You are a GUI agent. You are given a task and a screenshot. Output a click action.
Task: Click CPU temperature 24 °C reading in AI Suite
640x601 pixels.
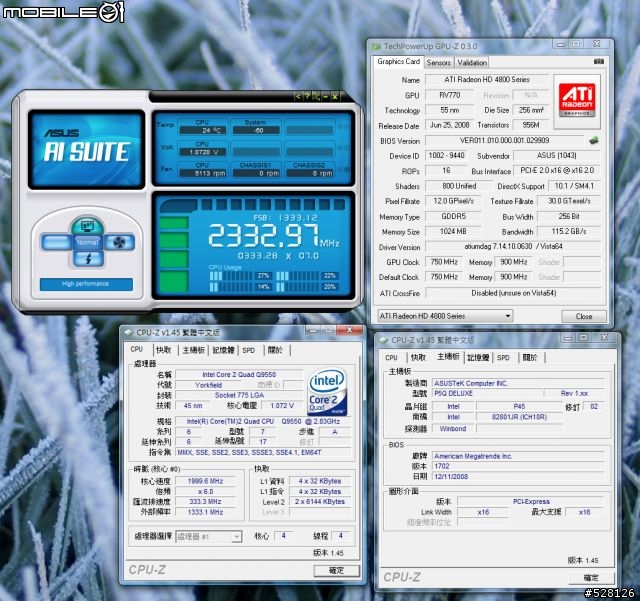click(202, 130)
